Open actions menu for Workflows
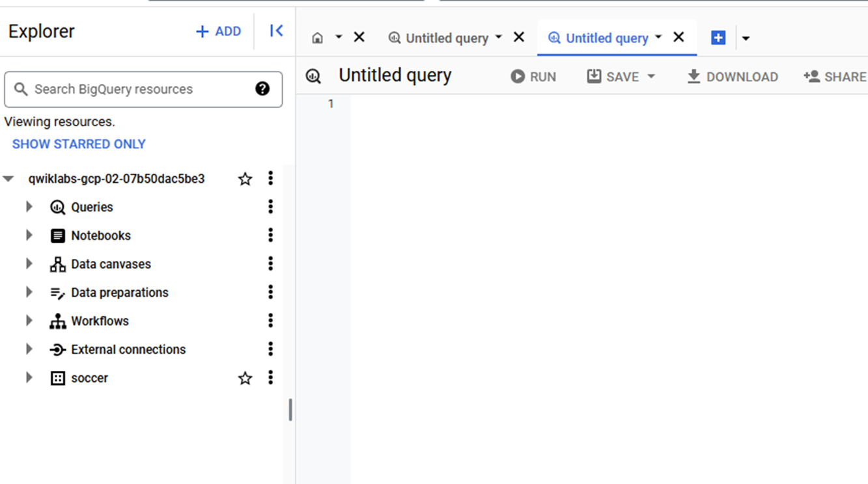The image size is (868, 484). [271, 321]
